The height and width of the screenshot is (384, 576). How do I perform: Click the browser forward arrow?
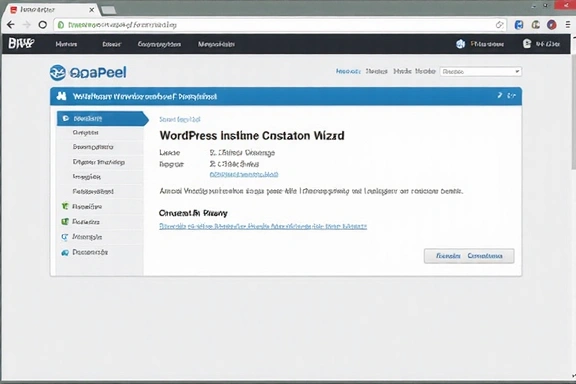[x=27, y=25]
